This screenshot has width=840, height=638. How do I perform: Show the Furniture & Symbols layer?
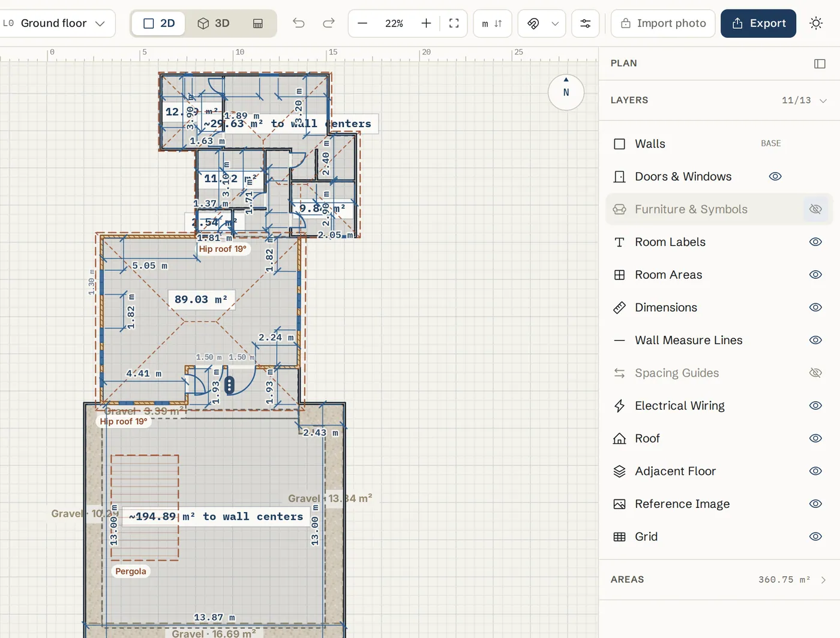tap(815, 209)
